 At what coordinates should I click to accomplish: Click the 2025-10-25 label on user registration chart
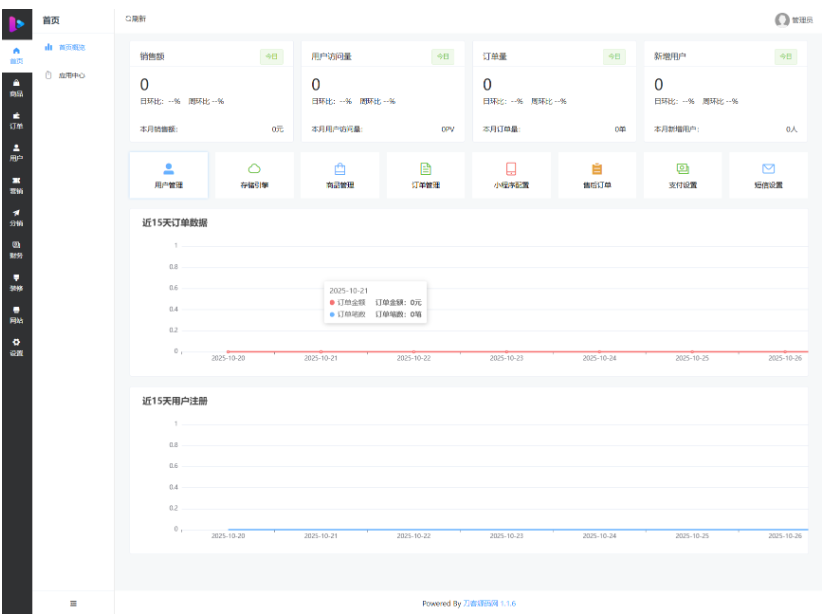point(692,536)
